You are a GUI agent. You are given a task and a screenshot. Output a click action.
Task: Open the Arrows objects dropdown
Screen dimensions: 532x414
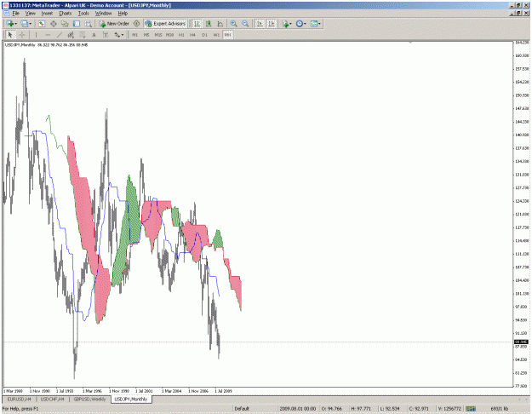119,35
